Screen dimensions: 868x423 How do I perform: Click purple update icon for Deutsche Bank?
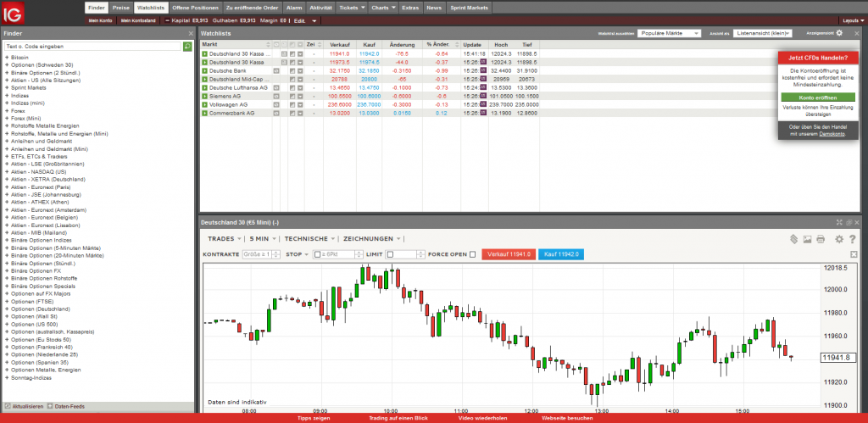coord(482,71)
